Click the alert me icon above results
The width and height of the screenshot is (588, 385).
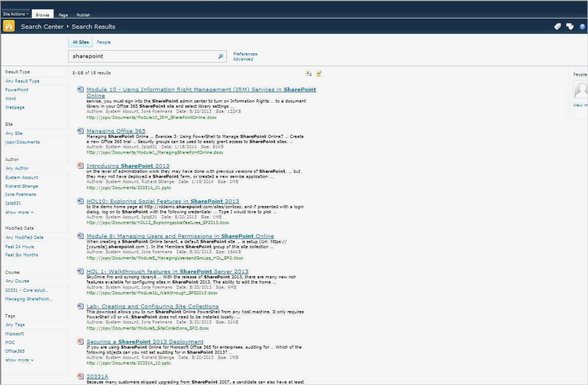pos(308,73)
